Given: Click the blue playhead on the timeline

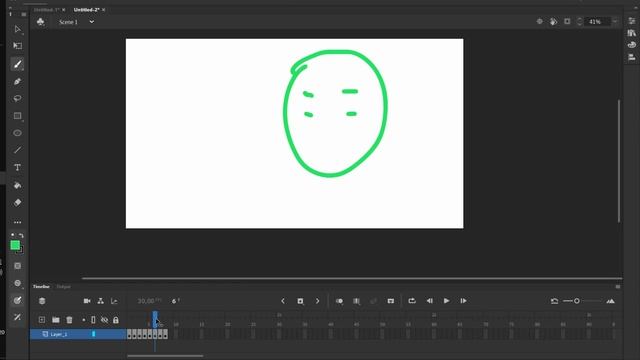Looking at the screenshot, I should point(155,319).
